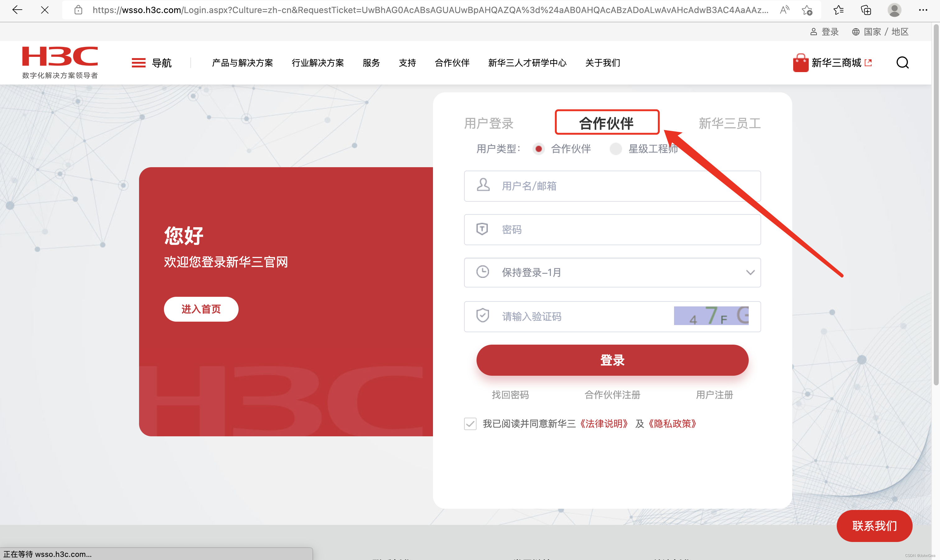Click the 用户名/邮箱 input field

(x=612, y=185)
